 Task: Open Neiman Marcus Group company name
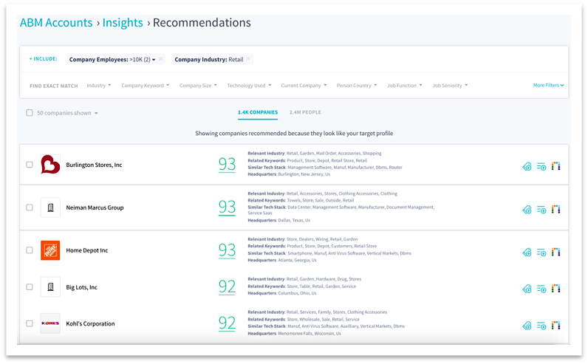[x=95, y=207]
